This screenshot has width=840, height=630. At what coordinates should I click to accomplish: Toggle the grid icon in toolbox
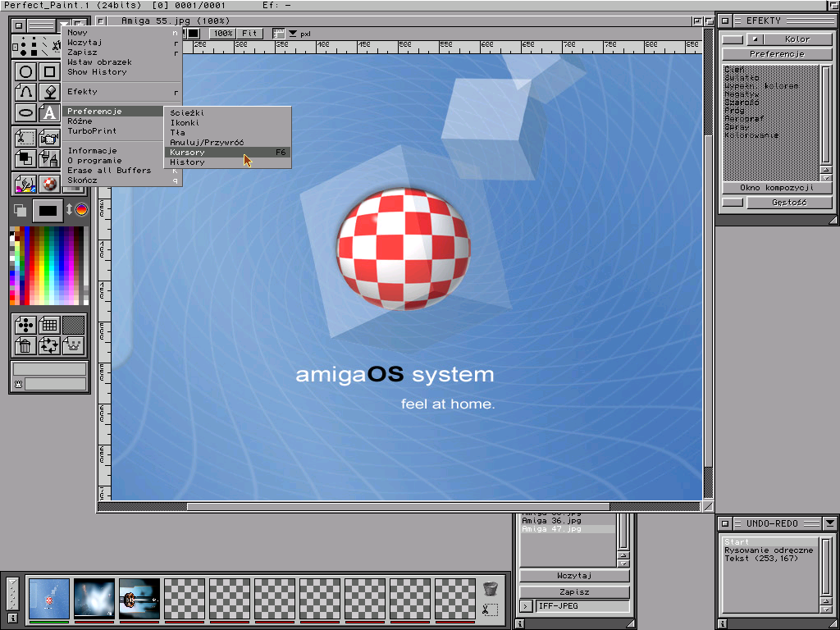[x=49, y=325]
